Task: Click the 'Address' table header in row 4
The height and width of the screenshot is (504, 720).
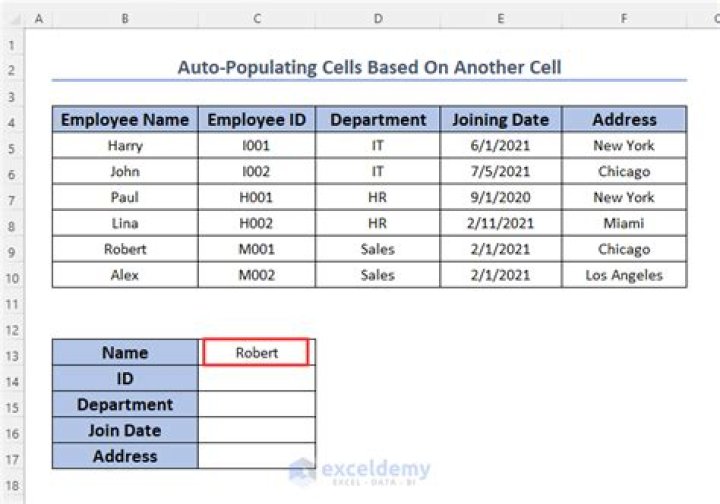Action: pyautogui.click(x=624, y=119)
